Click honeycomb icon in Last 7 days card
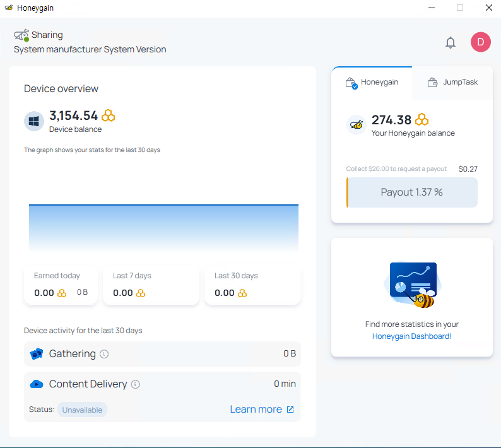The height and width of the screenshot is (448, 501). (x=141, y=293)
